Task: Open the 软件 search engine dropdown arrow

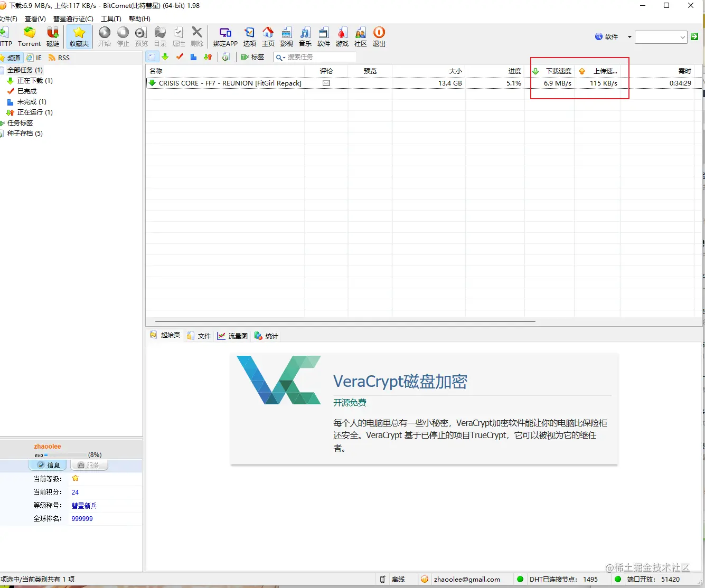Action: point(629,37)
